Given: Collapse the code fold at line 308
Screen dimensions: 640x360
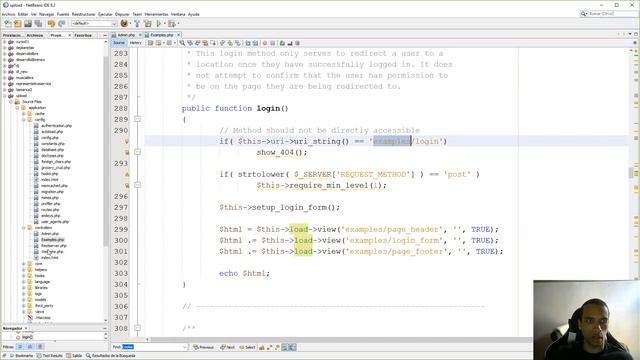Looking at the screenshot, I should click(138, 328).
